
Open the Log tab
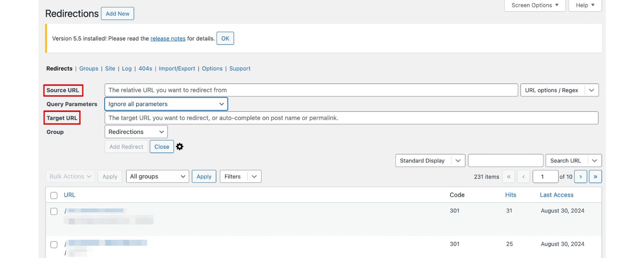pos(127,69)
